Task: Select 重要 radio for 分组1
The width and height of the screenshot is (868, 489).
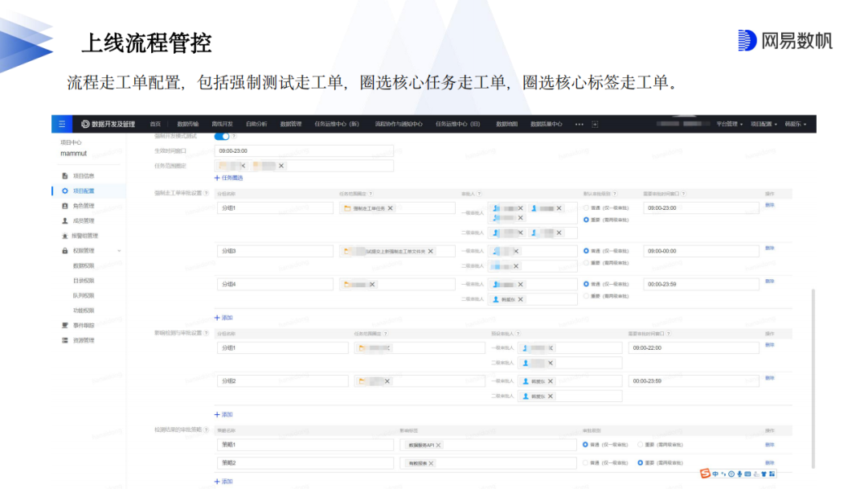Action: coord(586,220)
